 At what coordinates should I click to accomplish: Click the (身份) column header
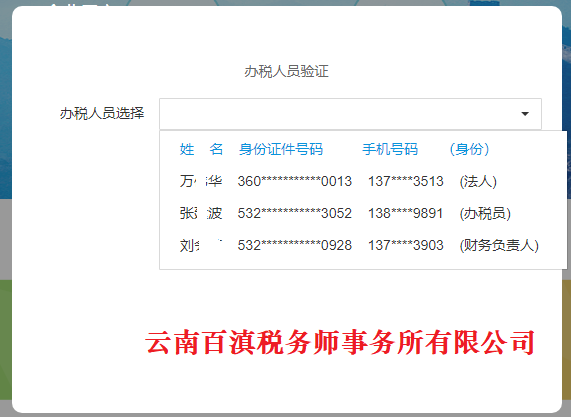(469, 149)
